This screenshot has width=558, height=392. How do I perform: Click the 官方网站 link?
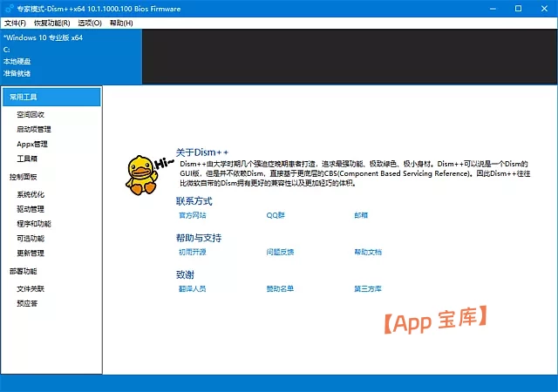(x=192, y=214)
